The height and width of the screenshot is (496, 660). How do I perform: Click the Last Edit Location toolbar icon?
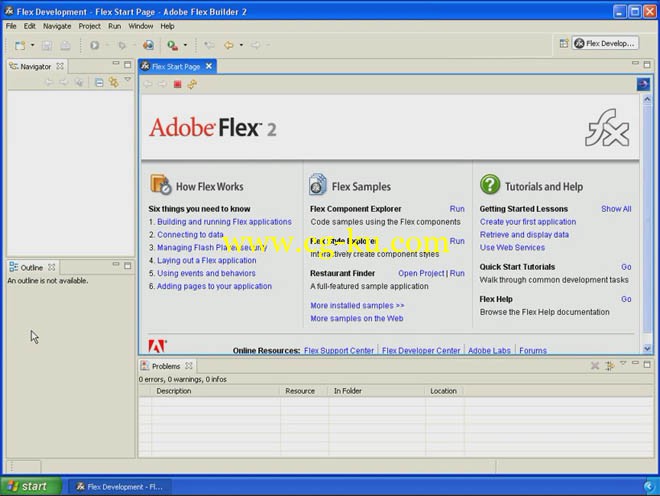coord(209,45)
